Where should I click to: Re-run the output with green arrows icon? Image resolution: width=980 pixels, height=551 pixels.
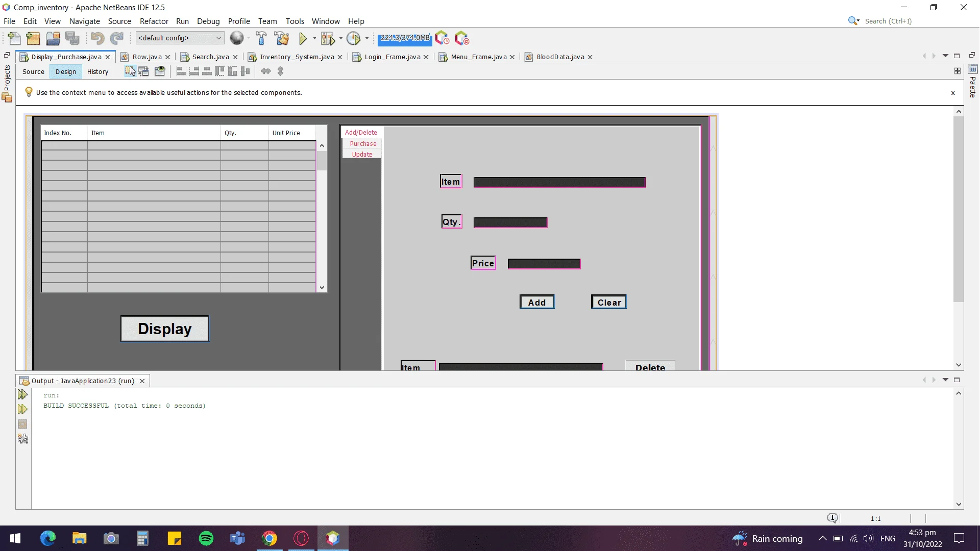point(22,394)
